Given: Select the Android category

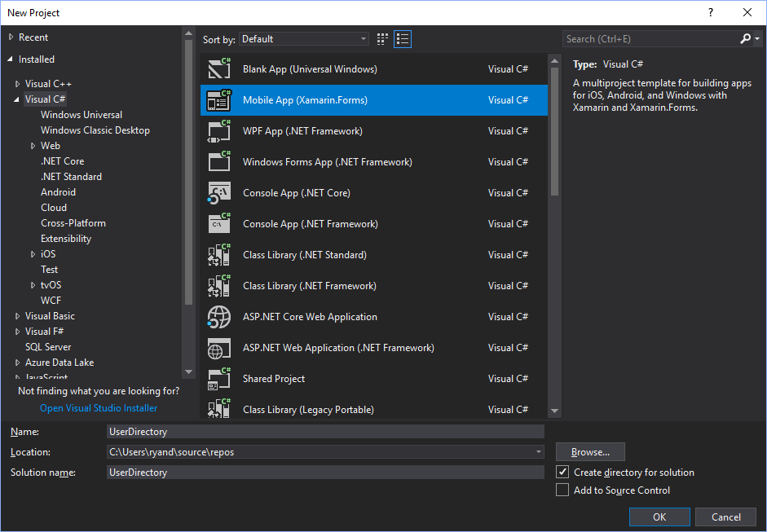Looking at the screenshot, I should (x=58, y=192).
